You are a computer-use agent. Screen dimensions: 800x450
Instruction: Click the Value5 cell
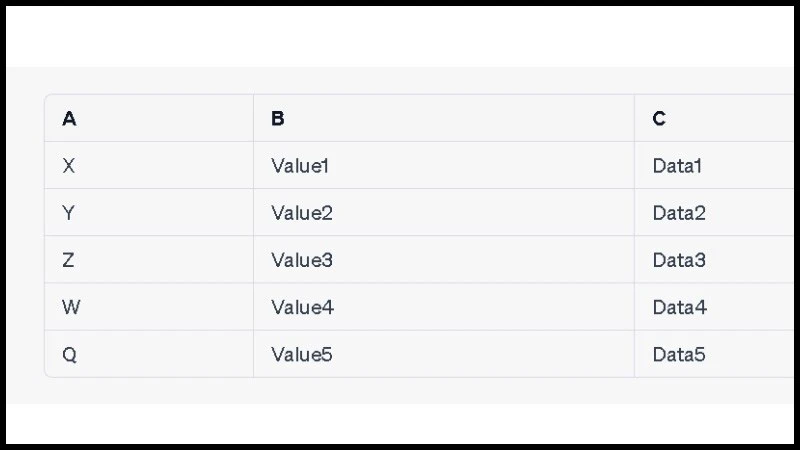(301, 354)
